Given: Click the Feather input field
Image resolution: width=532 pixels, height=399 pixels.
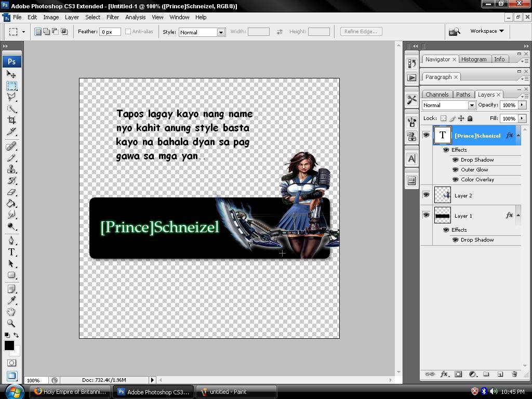Looking at the screenshot, I should [110, 32].
